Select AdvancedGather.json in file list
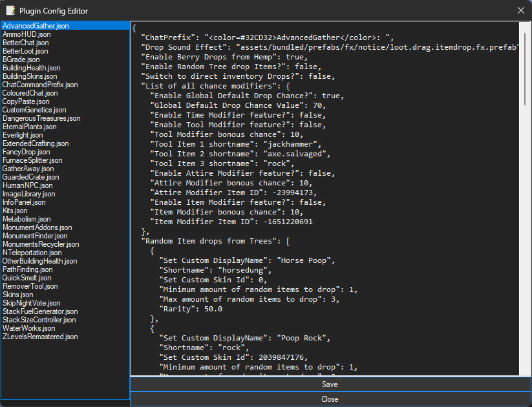 65,26
